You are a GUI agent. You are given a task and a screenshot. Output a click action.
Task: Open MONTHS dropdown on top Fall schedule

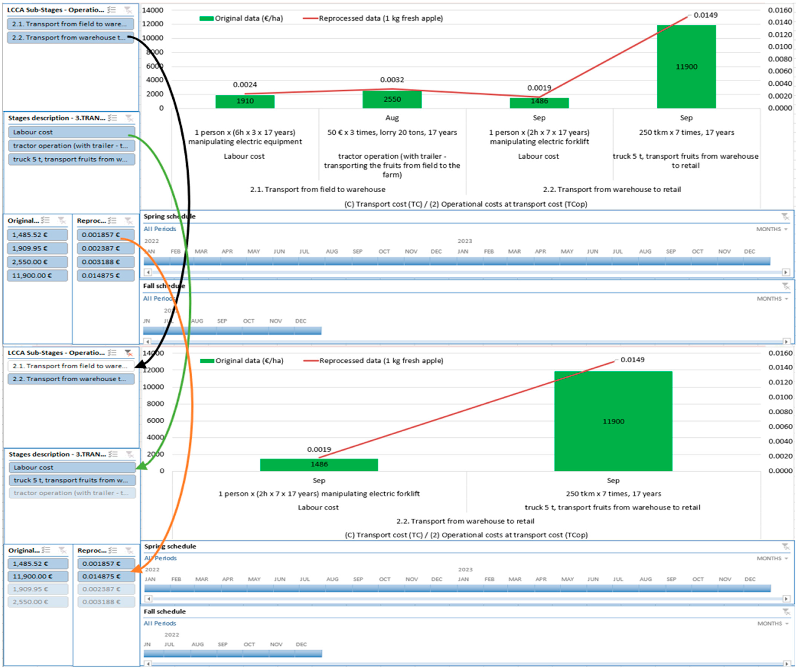point(772,299)
